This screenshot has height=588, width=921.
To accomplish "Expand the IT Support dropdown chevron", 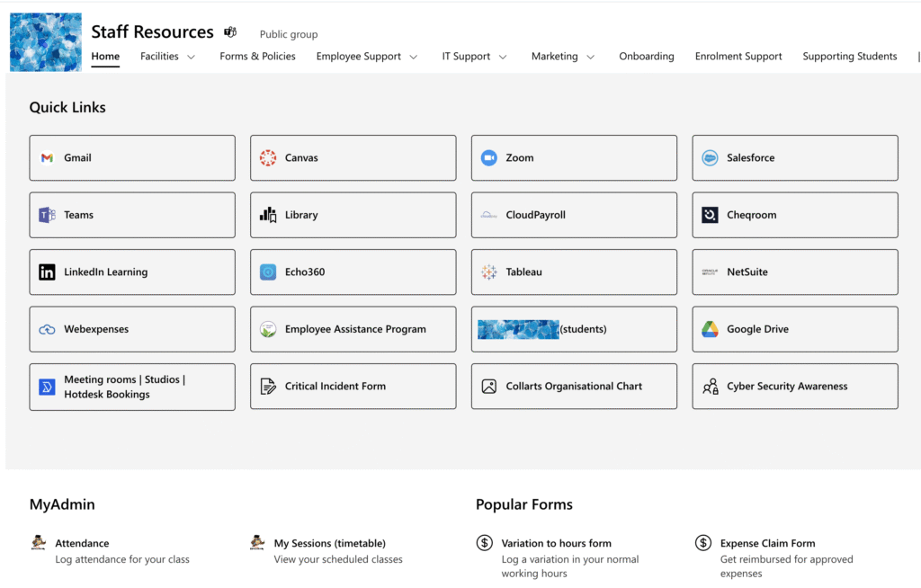I will (503, 57).
